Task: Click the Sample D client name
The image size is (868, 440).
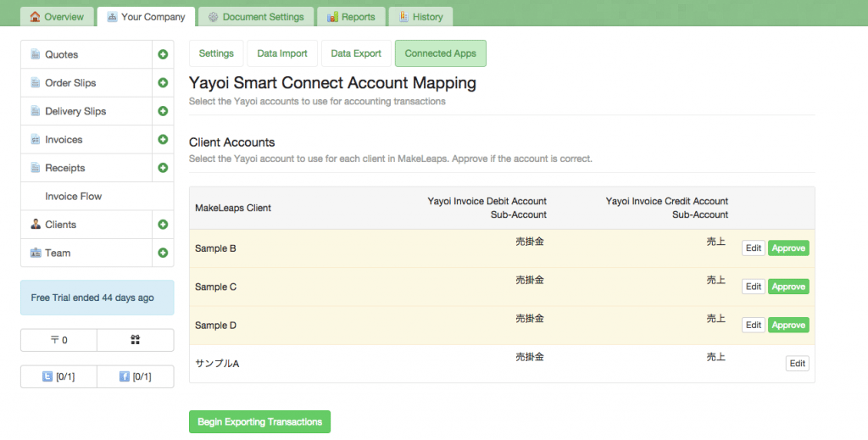Action: pos(215,326)
